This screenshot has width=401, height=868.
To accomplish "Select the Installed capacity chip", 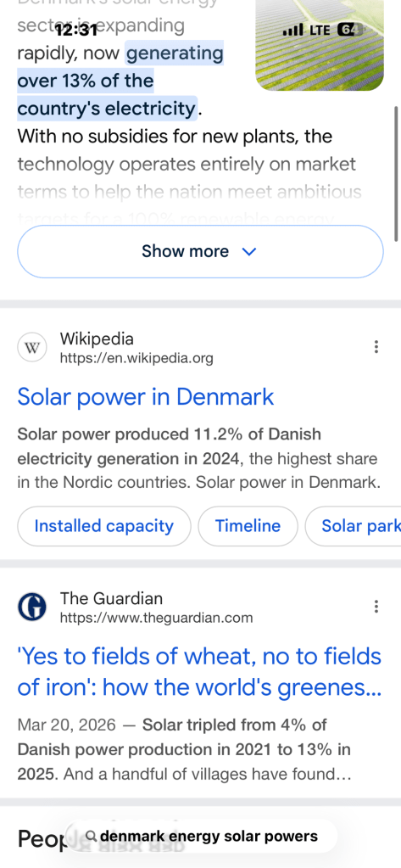I will pos(104,526).
